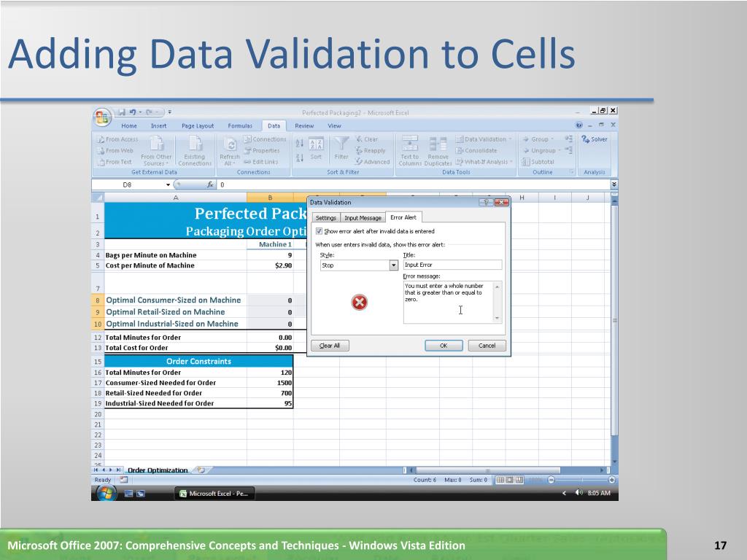The height and width of the screenshot is (560, 747).
Task: Select cell Optimal Consumer-Sized on Machine
Action: 175,300
